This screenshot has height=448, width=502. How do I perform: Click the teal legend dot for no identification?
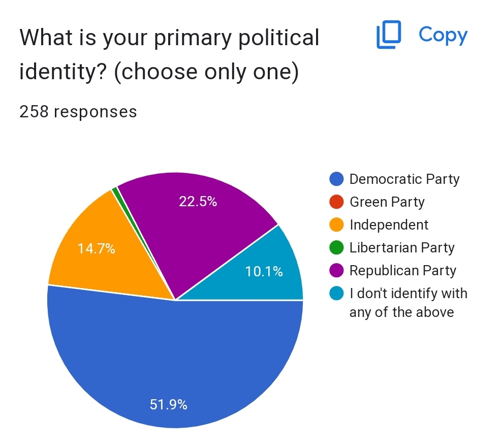tap(337, 294)
